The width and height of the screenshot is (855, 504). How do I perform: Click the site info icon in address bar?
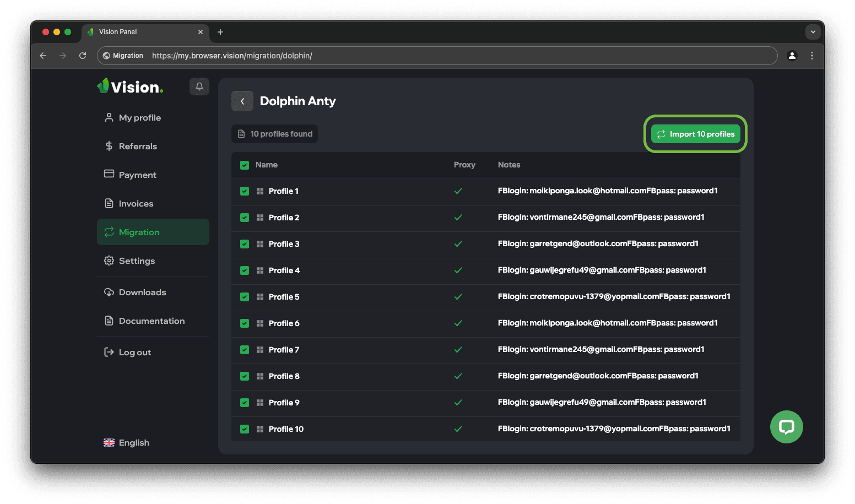click(107, 56)
